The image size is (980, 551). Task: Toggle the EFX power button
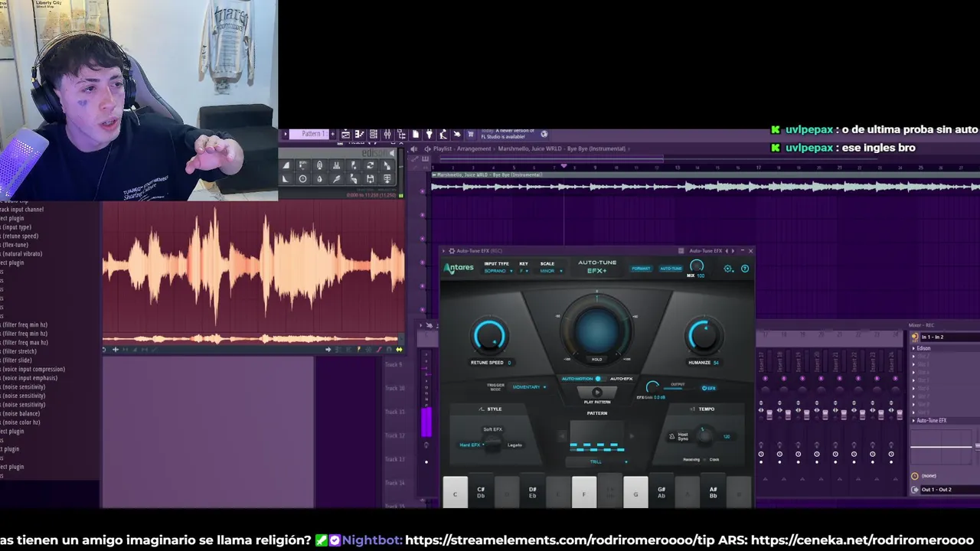tap(709, 388)
